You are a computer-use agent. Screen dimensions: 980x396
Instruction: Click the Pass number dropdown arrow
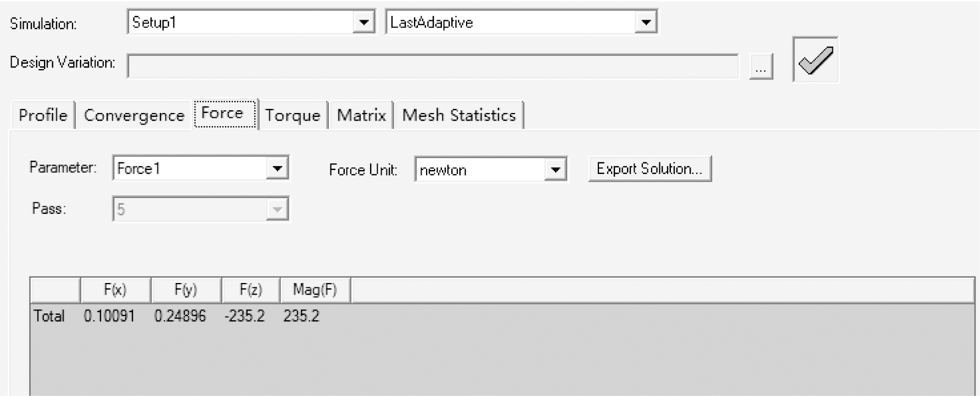(277, 209)
